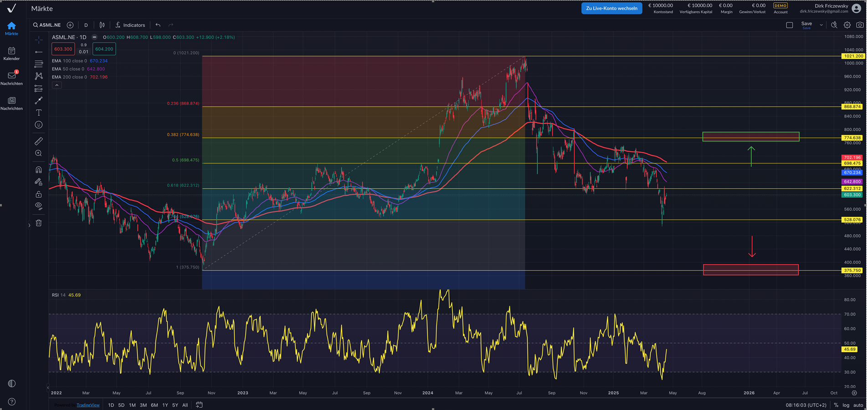
Task: Toggle the dark/light theme contrast icon
Action: (x=12, y=384)
